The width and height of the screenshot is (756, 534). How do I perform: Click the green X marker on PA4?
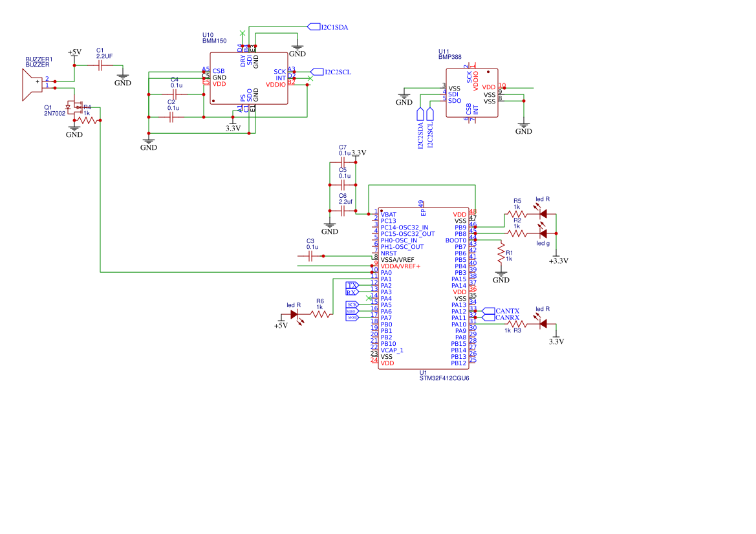click(x=367, y=297)
